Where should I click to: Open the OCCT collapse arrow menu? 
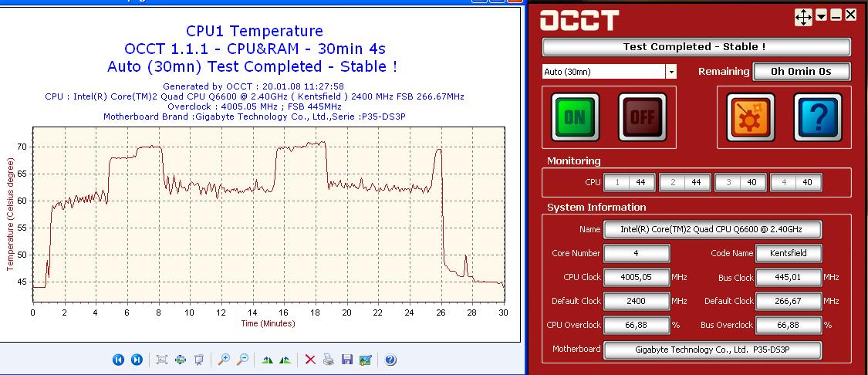[x=822, y=16]
